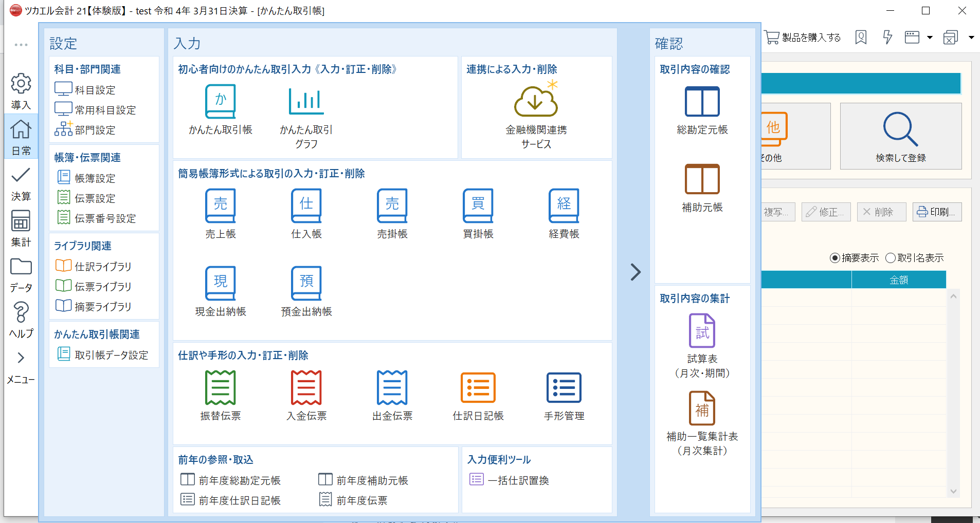Open the 仕入帳 ledger icon
Image resolution: width=980 pixels, height=523 pixels.
pos(306,206)
